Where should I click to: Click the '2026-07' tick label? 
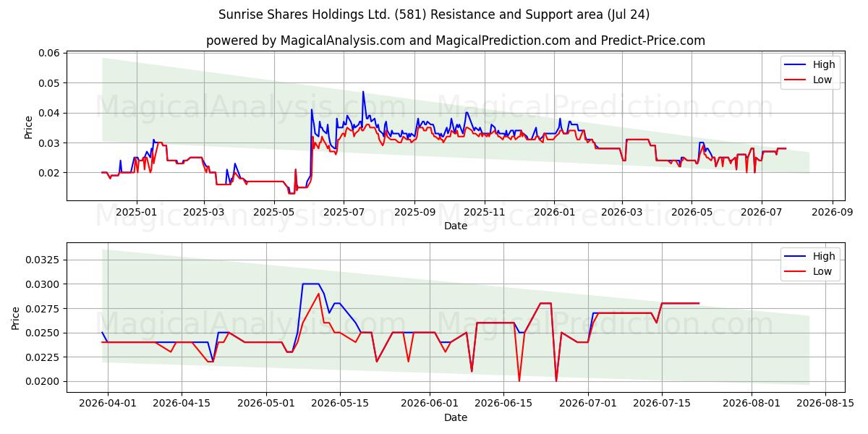(762, 212)
